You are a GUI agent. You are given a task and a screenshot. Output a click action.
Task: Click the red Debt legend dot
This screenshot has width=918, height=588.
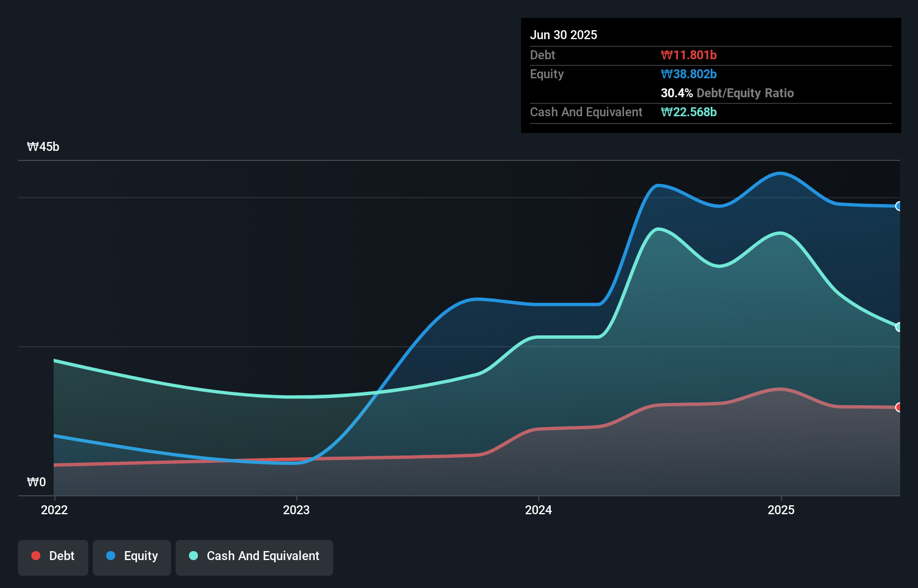point(35,556)
